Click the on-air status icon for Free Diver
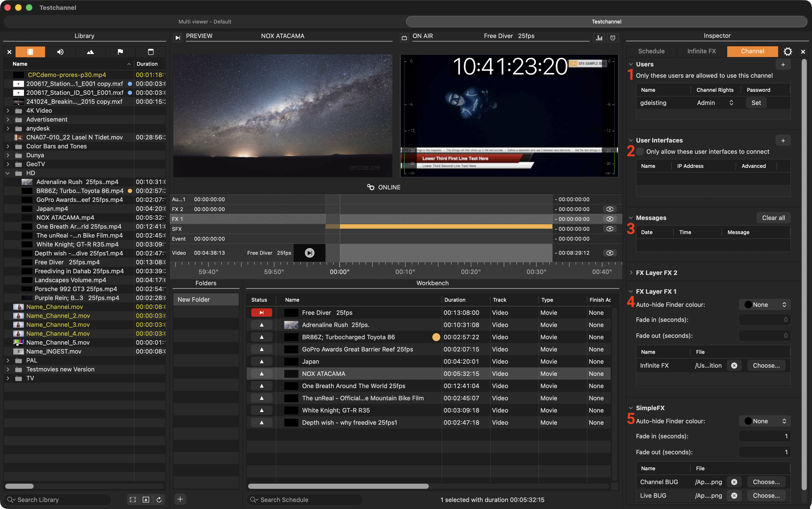 [x=261, y=313]
